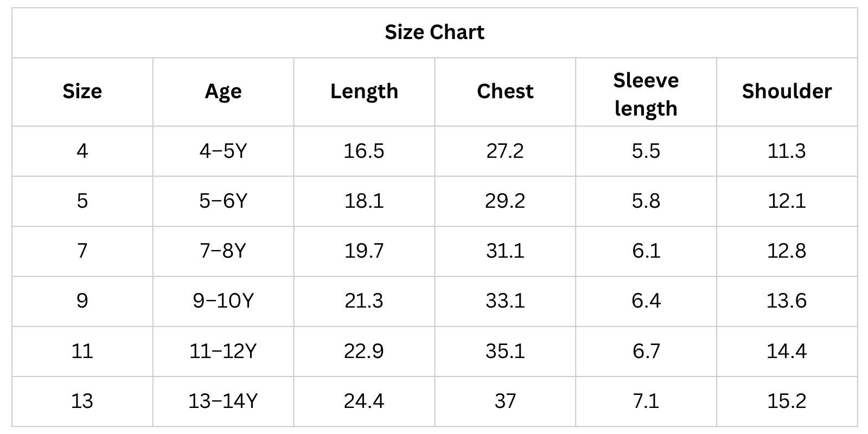Select the 29.2 chest value
This screenshot has height=434, width=868.
505,201
